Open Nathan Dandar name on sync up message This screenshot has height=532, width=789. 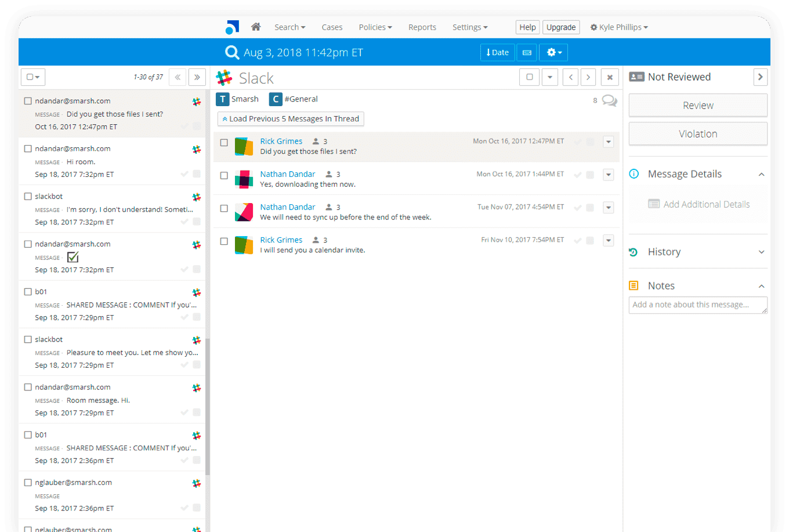[x=288, y=207]
